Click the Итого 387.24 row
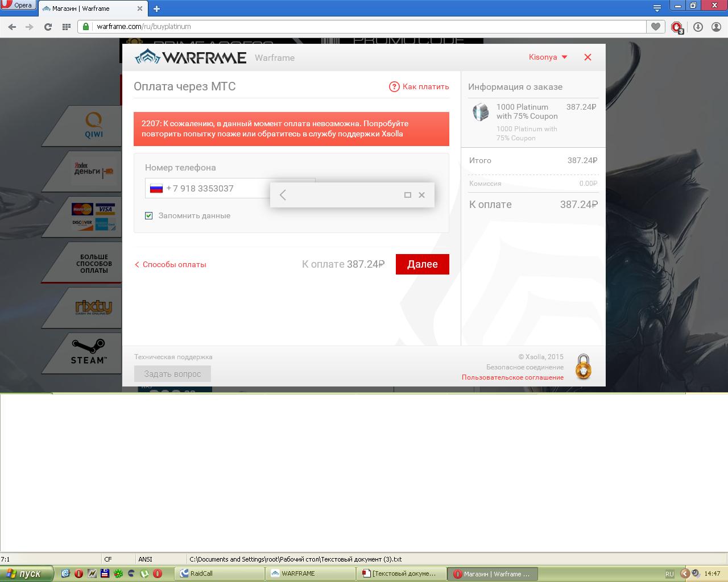Image resolution: width=728 pixels, height=582 pixels. click(x=533, y=160)
